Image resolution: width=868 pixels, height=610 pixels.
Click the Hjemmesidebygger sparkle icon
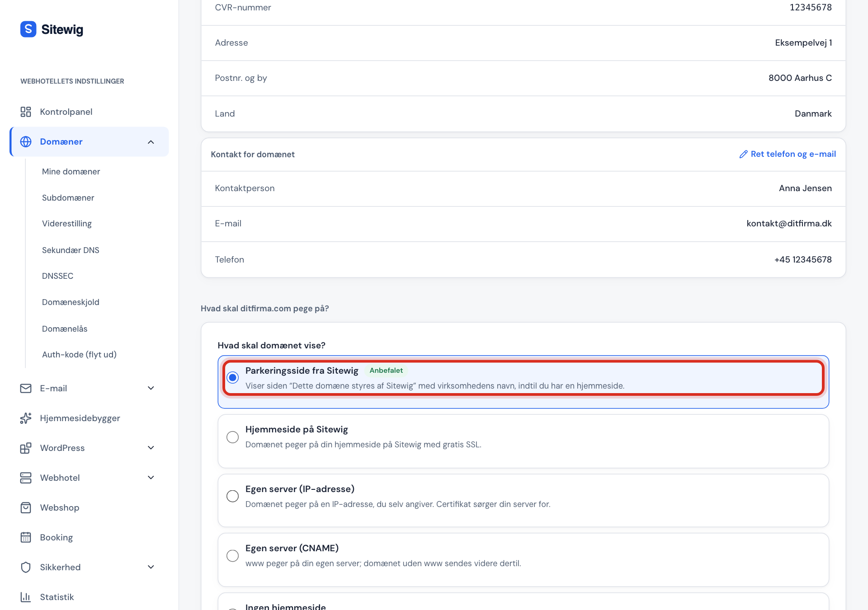pyautogui.click(x=26, y=418)
